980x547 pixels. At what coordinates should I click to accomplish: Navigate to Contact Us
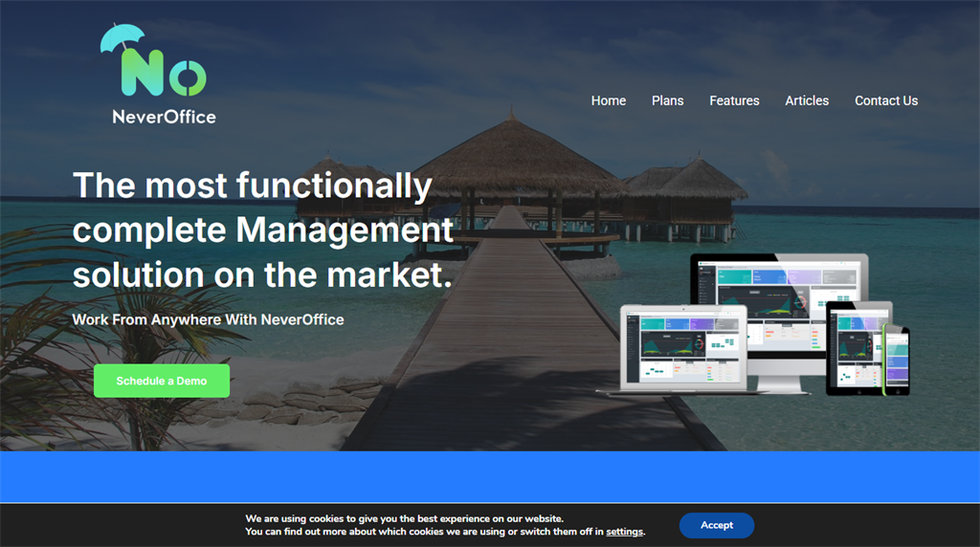click(885, 100)
